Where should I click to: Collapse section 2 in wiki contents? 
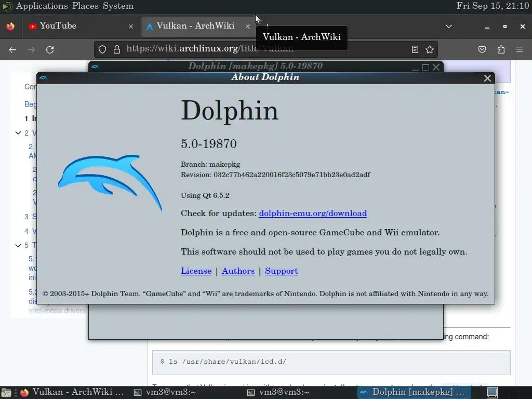tap(18, 133)
